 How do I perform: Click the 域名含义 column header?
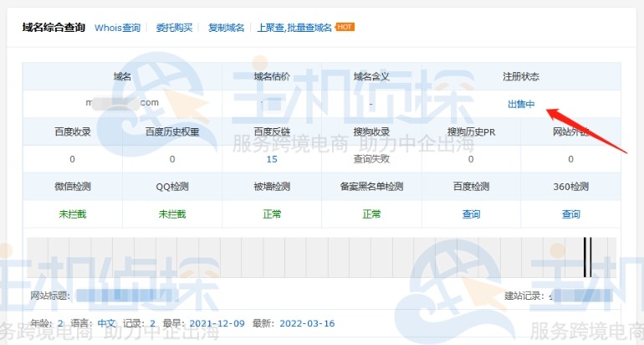(371, 76)
